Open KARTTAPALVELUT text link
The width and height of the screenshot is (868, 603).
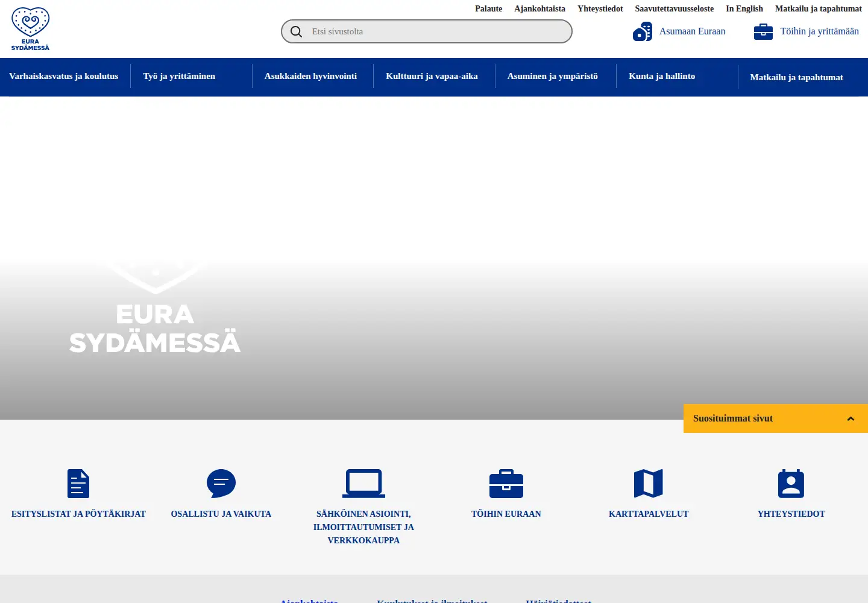click(x=649, y=514)
